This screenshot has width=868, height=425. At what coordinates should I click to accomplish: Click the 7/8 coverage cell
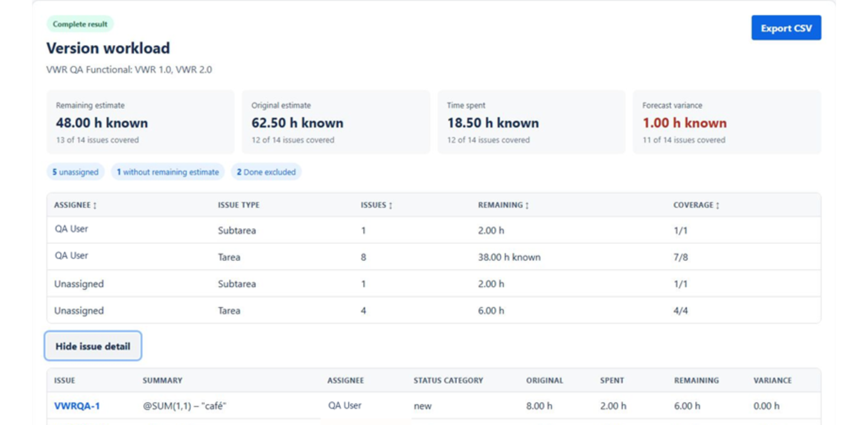tap(681, 257)
